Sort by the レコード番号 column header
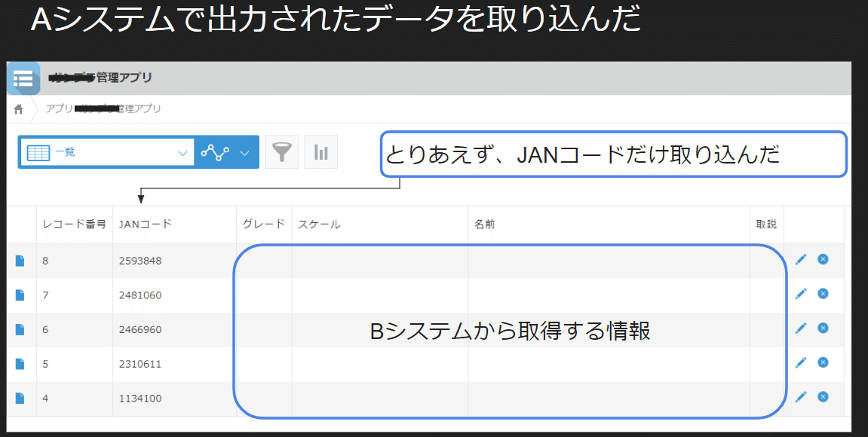The height and width of the screenshot is (437, 868). point(74,224)
